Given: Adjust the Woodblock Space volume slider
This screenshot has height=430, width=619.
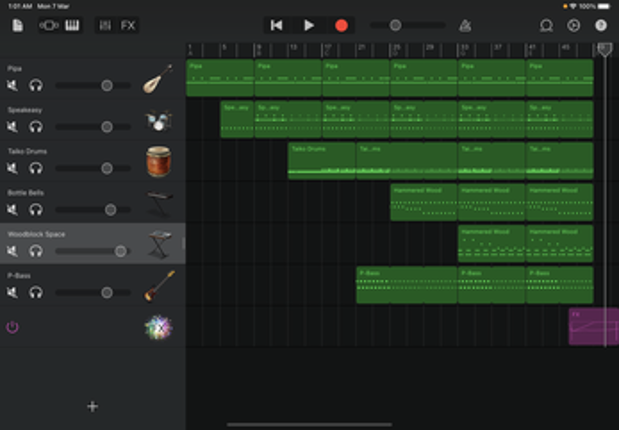Looking at the screenshot, I should (120, 251).
